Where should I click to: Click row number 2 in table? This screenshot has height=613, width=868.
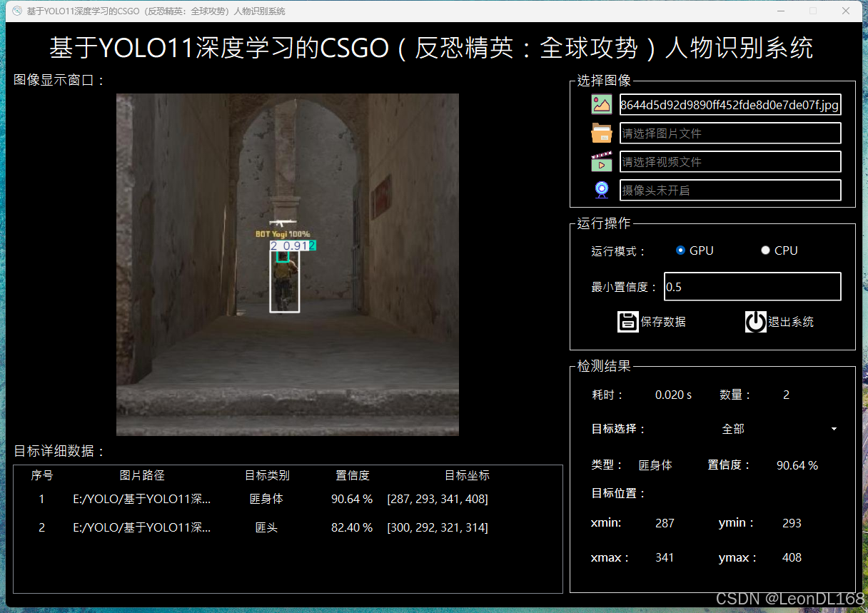tap(41, 528)
